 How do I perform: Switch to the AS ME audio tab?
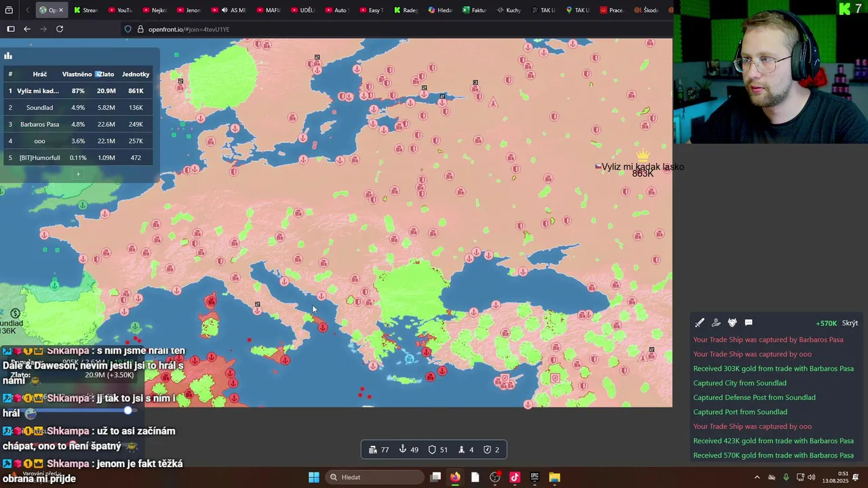tap(231, 10)
